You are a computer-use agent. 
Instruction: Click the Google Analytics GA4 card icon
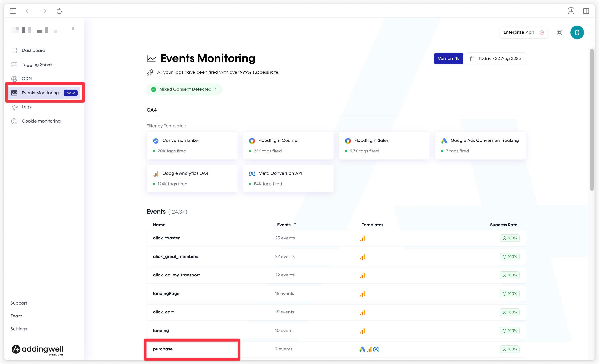156,174
